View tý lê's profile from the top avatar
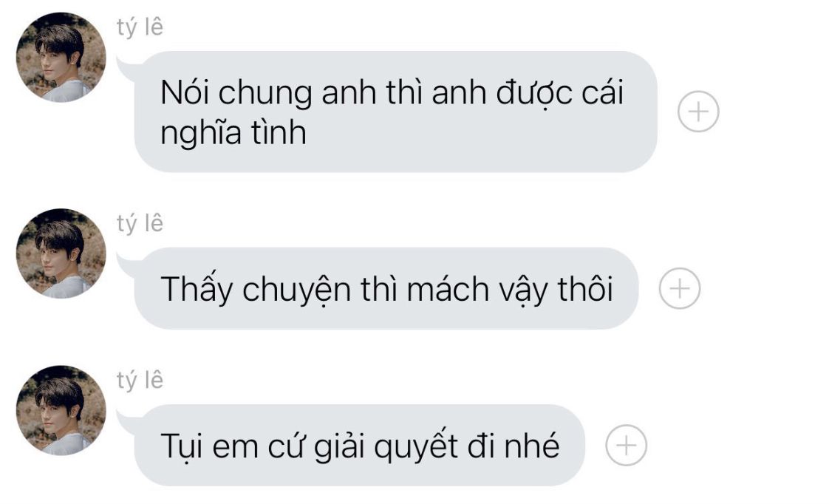The image size is (829, 504). pos(61,57)
